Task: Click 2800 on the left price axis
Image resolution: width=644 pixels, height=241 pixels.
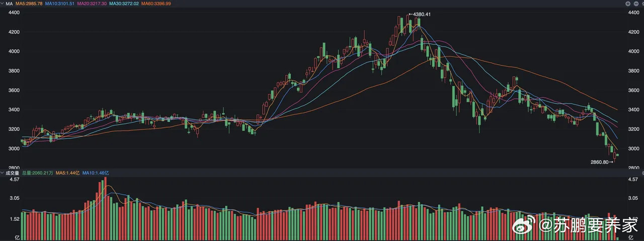Action: [x=15, y=168]
